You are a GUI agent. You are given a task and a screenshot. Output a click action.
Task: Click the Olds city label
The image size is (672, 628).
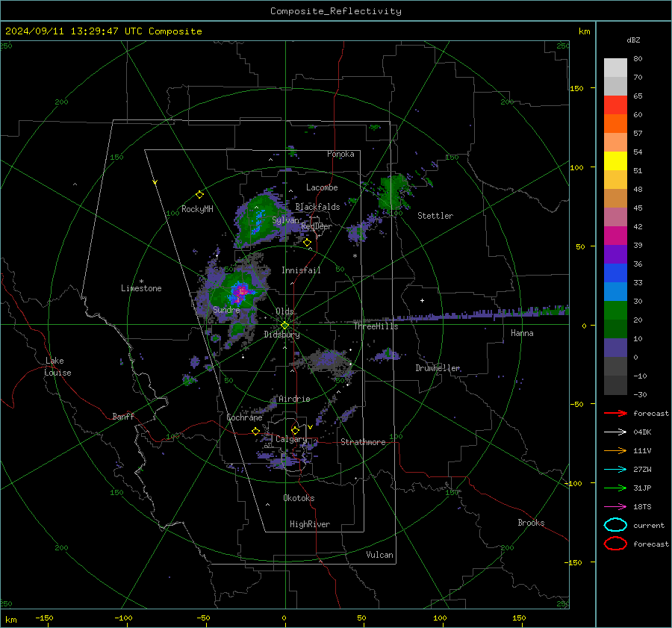(x=284, y=311)
